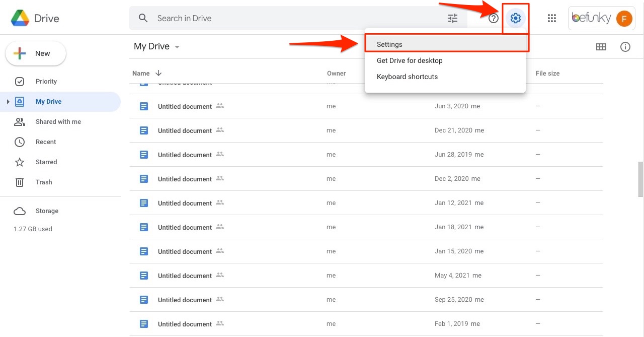
Task: Reverse sort order with the Name arrow
Action: (x=159, y=73)
